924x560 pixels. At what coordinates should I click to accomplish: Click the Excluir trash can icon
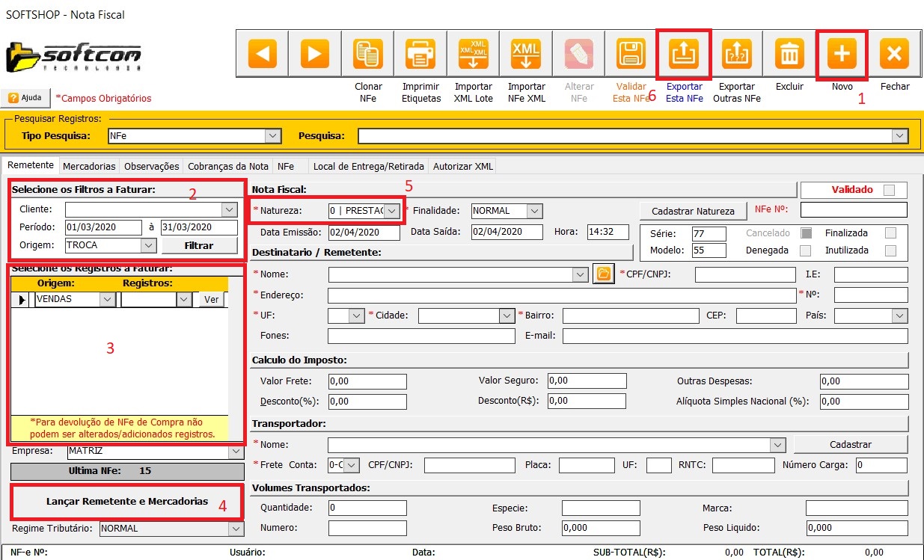pos(789,54)
